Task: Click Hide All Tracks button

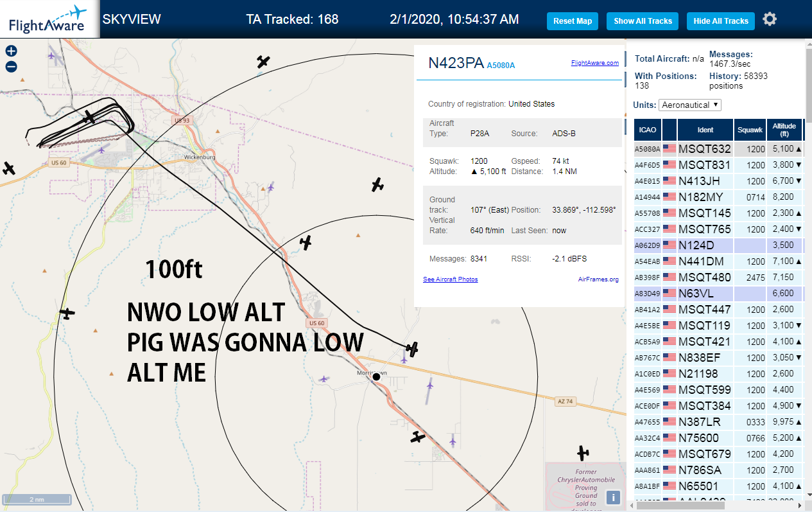Action: point(721,21)
